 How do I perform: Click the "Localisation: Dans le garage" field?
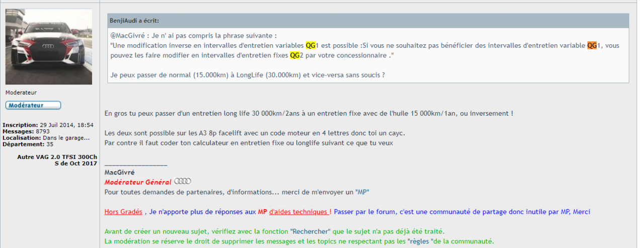pos(46,137)
